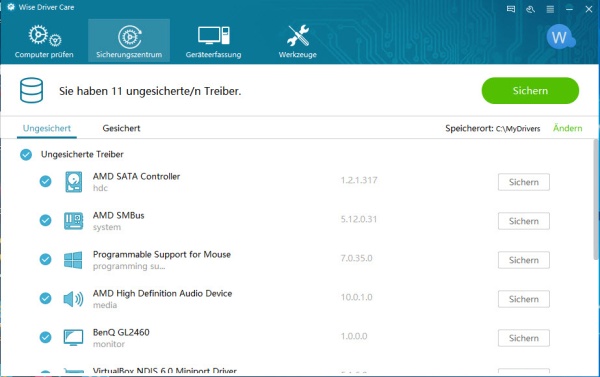Click the speaker icon for AMD High Definition Audio
Screen dimensions: 600x377
pyautogui.click(x=73, y=299)
